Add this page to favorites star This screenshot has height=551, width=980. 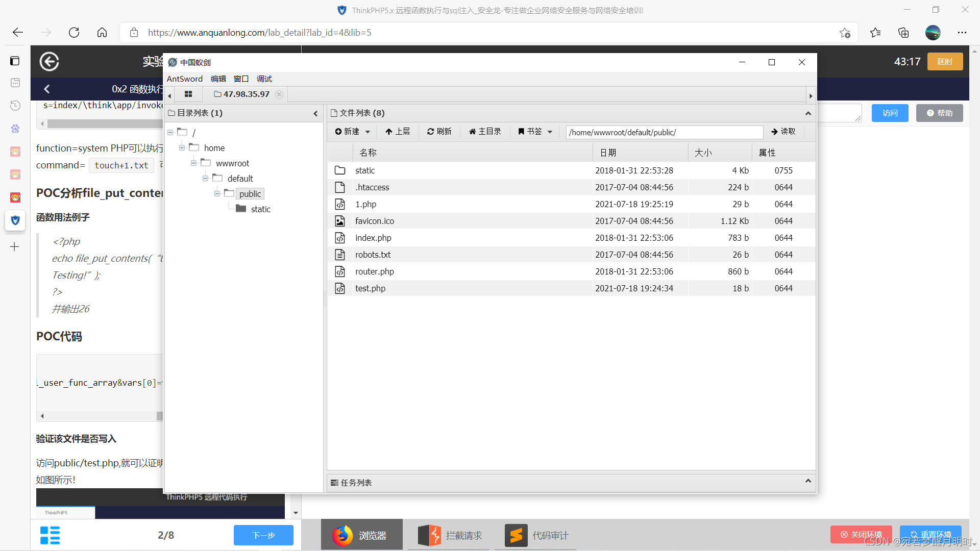(845, 33)
